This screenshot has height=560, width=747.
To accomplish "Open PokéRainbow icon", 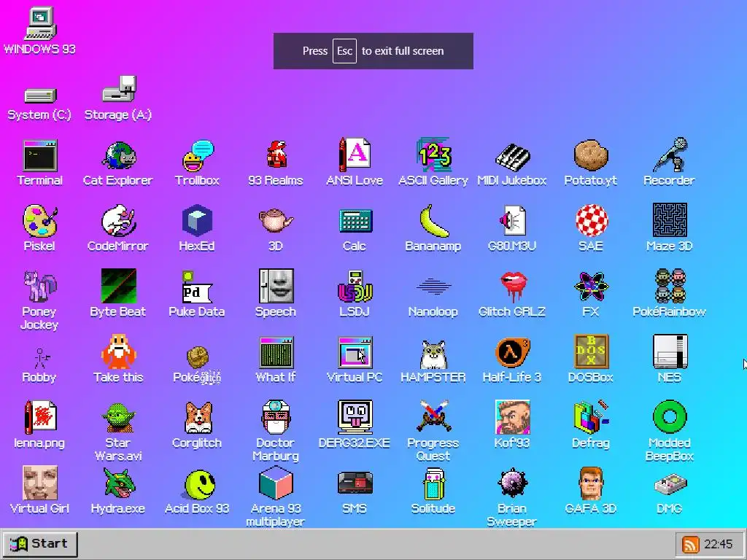I will click(670, 286).
